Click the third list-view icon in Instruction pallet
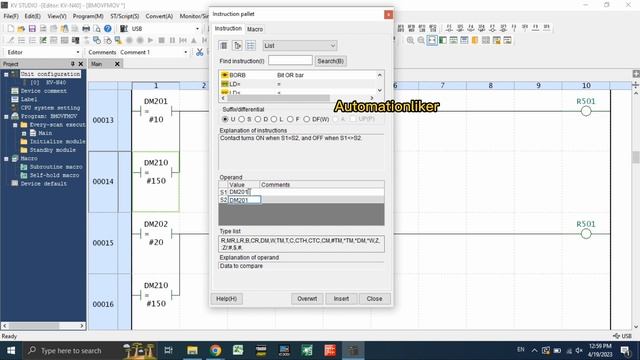Image resolution: width=640 pixels, height=360 pixels. click(x=251, y=45)
